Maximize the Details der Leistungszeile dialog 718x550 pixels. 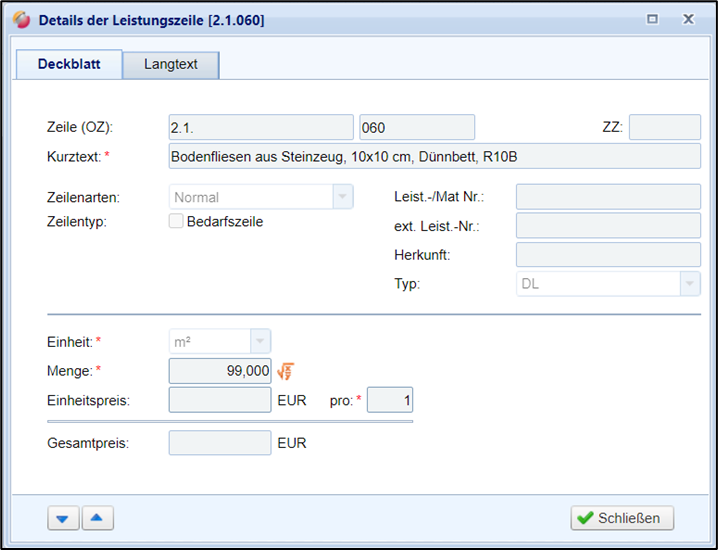tap(653, 19)
